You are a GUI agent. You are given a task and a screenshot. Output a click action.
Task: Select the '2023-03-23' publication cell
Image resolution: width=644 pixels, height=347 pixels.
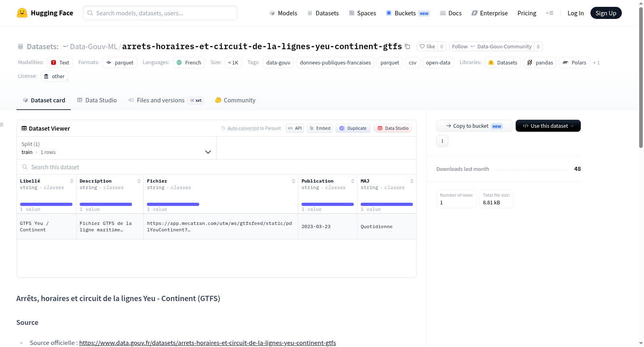pos(327,226)
